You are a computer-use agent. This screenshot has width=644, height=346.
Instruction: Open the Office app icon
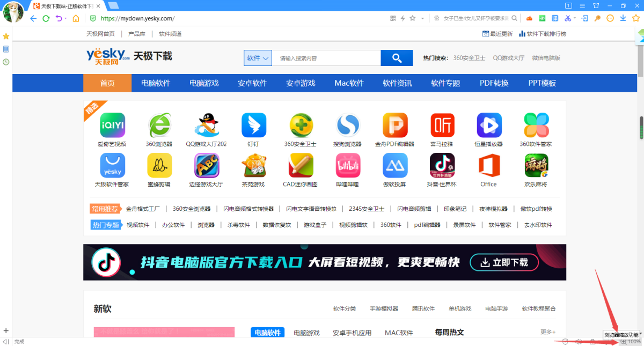tap(489, 166)
